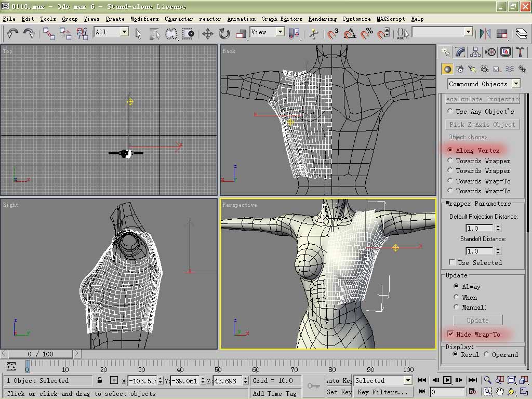
Task: Select the Cameras category icon
Action: [485, 69]
